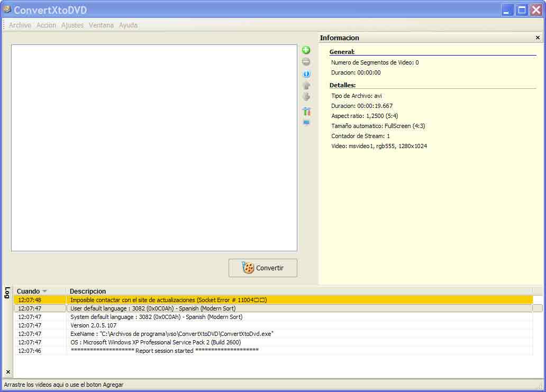Minimize the ConvertXtoDVD window
Screen dimensions: 546x392
[507, 10]
